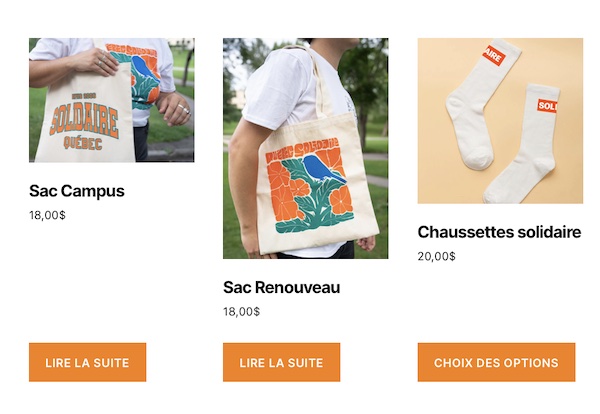The width and height of the screenshot is (600, 414).
Task: Click the blue bird on Renouveau tote
Action: pyautogui.click(x=323, y=169)
